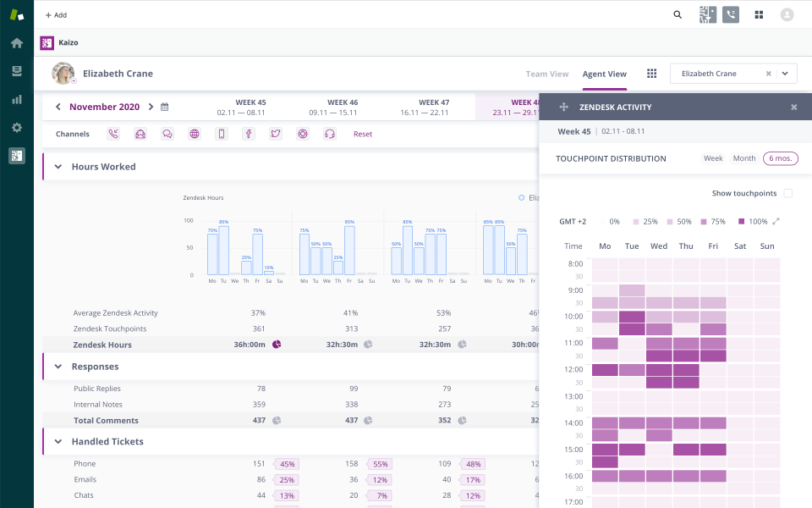Viewport: 812px width, 508px height.
Task: Collapse the Handled Tickets section
Action: [x=58, y=441]
